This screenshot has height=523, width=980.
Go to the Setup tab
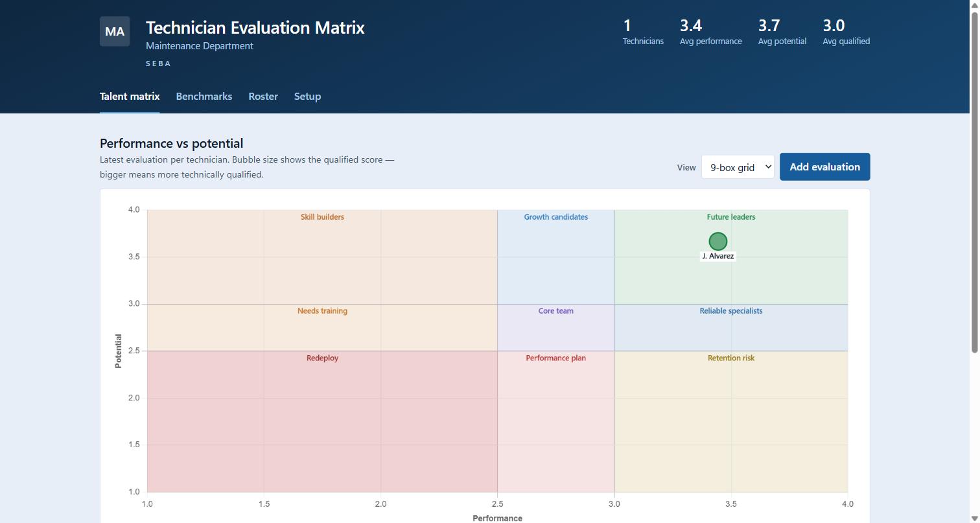(x=307, y=96)
